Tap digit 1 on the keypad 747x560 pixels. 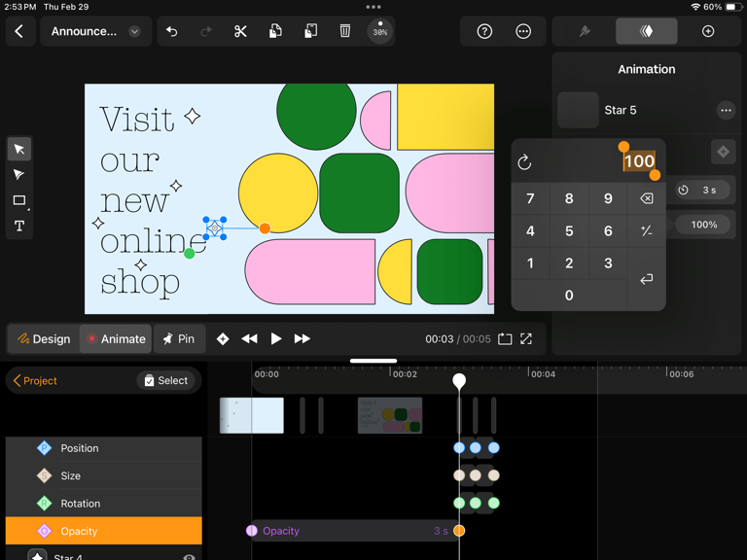(530, 263)
